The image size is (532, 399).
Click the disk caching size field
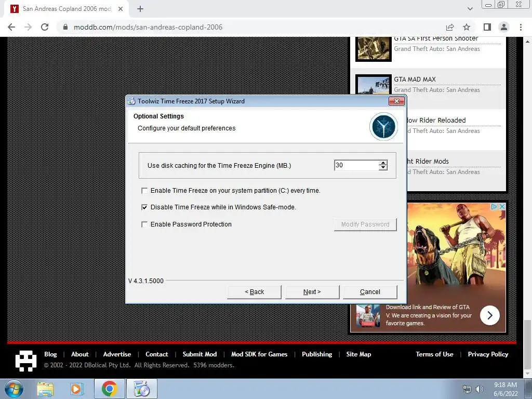tap(356, 165)
